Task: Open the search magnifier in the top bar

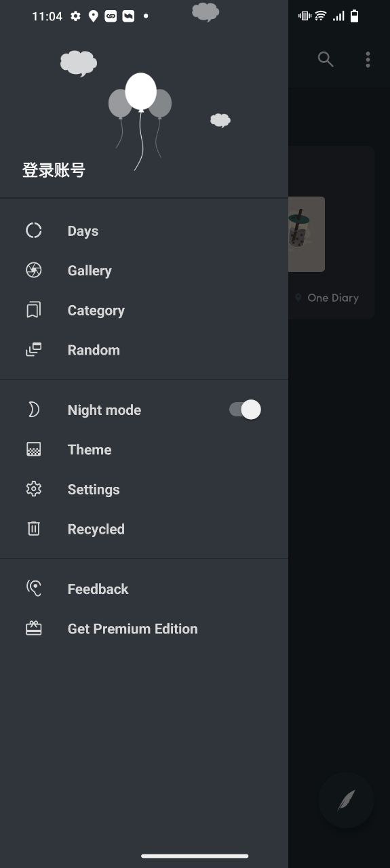Action: pos(326,60)
